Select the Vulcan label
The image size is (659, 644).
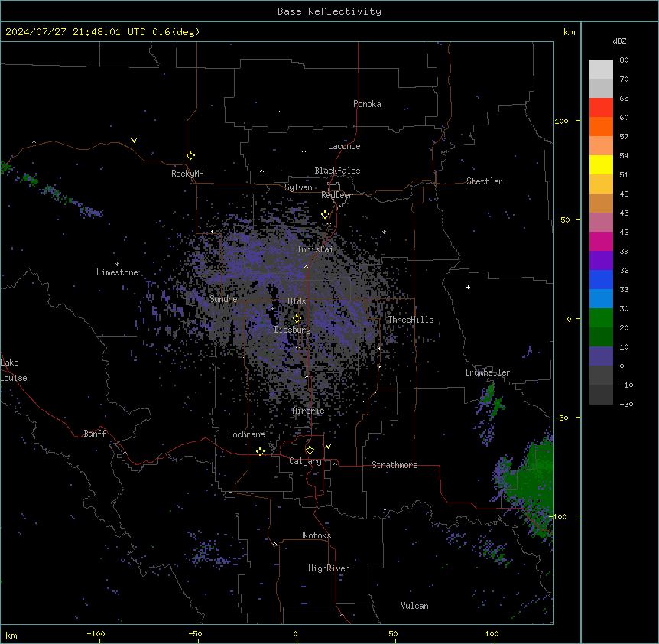(x=415, y=606)
